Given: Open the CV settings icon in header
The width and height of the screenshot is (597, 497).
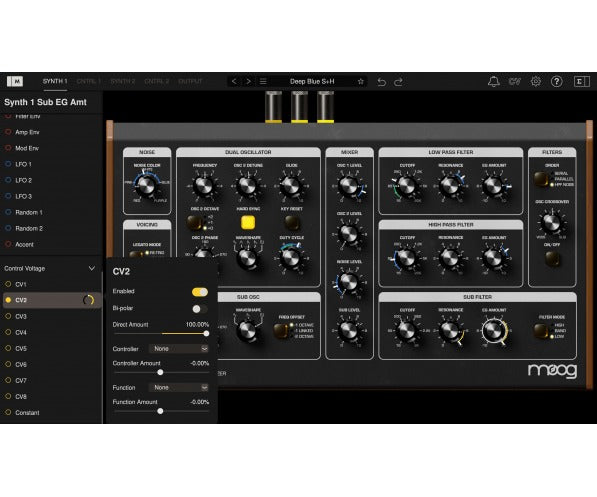Looking at the screenshot, I should tap(514, 82).
